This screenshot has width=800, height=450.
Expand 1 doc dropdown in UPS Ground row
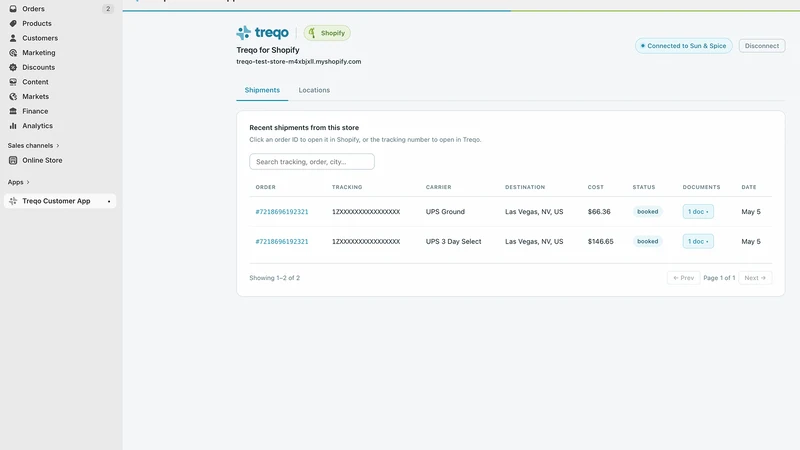[698, 212]
